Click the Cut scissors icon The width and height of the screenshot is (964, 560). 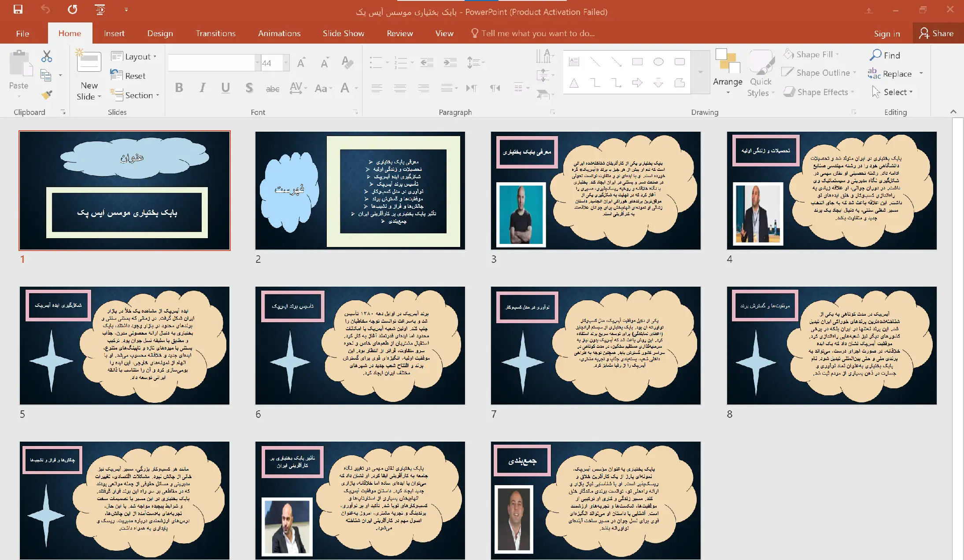[x=47, y=56]
